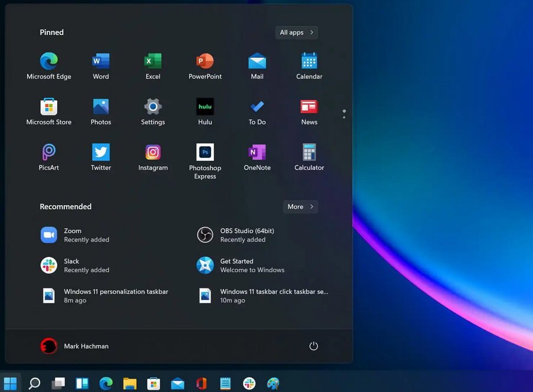Open file Windows 11 personalization taskbar
The height and width of the screenshot is (392, 533).
point(104,296)
